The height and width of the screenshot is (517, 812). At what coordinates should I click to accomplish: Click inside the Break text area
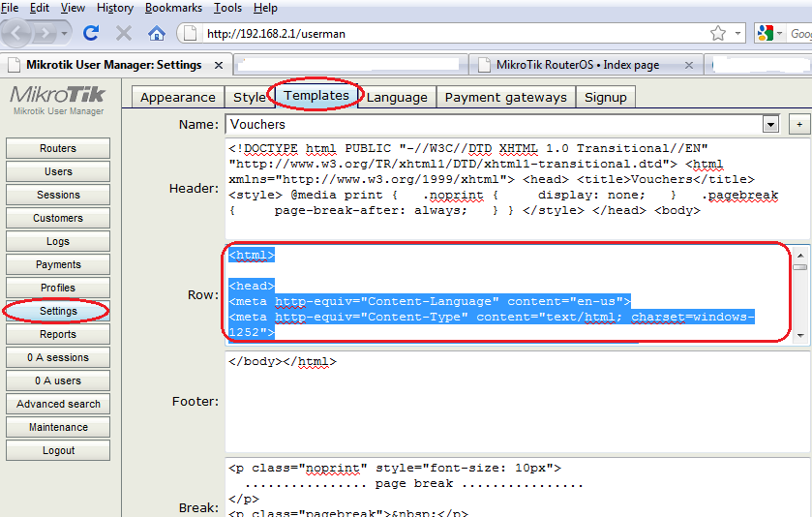(x=517, y=488)
